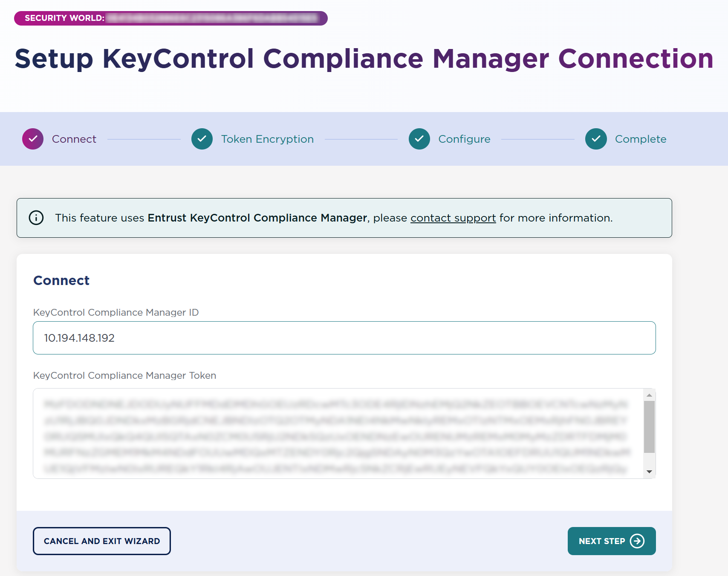Click the token textarea scroll up arrow
This screenshot has height=576, width=728.
pos(649,395)
